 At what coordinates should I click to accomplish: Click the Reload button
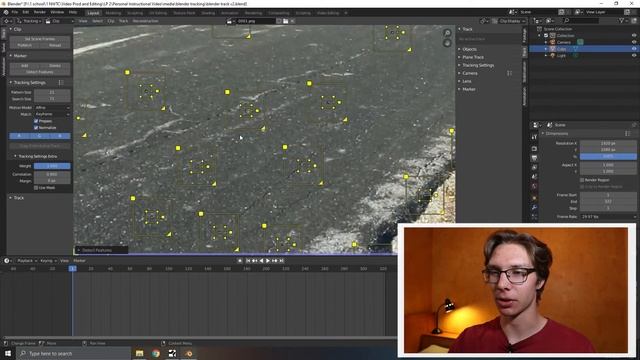click(55, 45)
